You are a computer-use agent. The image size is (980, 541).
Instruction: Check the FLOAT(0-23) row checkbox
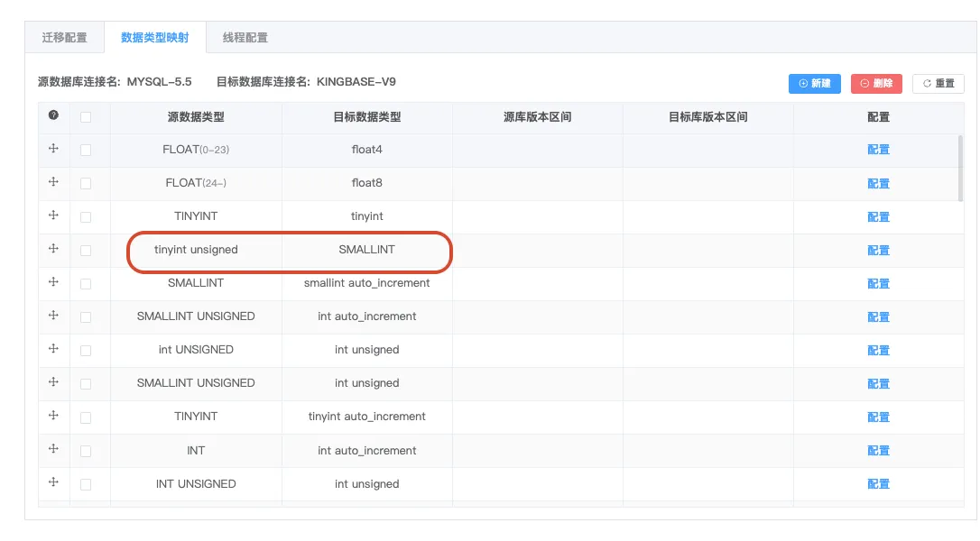coord(86,150)
